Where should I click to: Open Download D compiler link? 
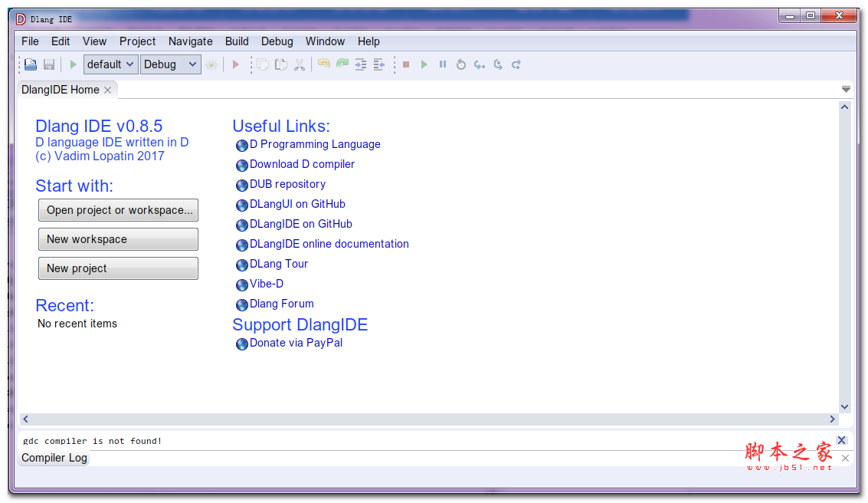302,164
